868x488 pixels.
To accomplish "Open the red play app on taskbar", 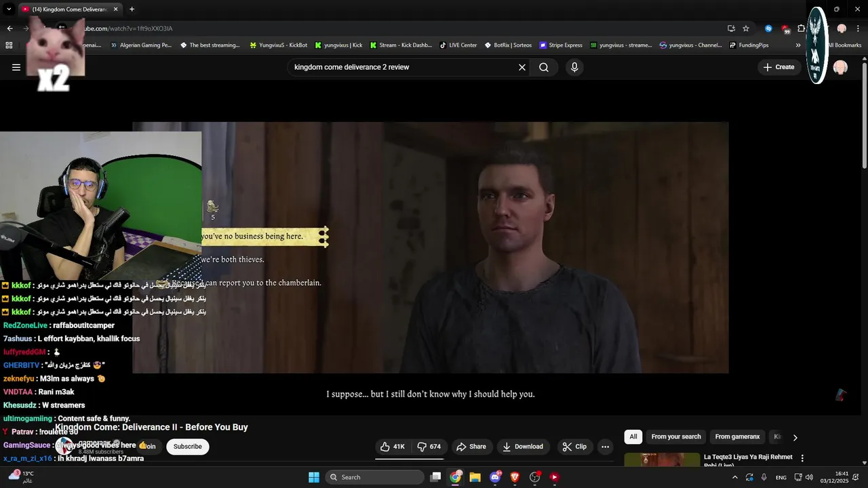I will click(x=554, y=477).
